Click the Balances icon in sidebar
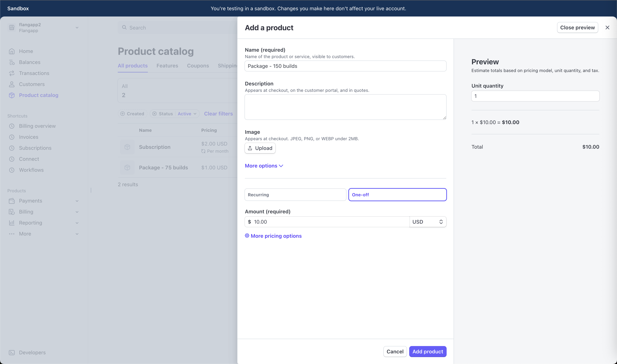Image resolution: width=617 pixels, height=364 pixels. [12, 62]
